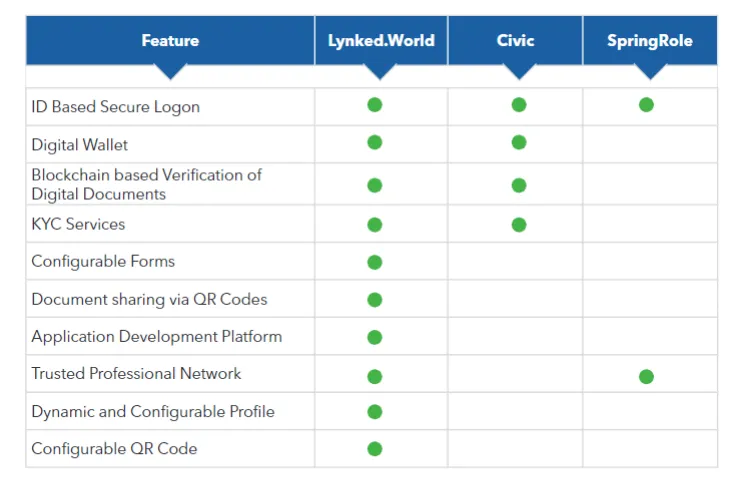Screen dimensions: 739x492
Task: Click Lynked.World dot for Application Development Platform
Action: (375, 337)
